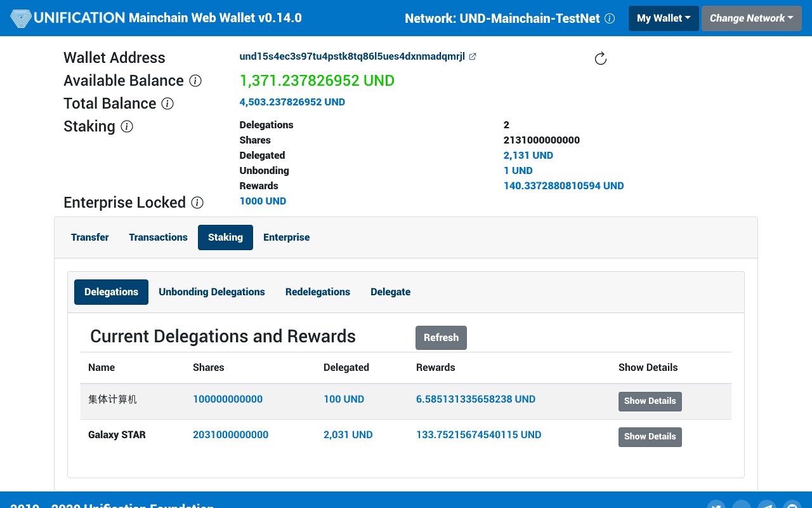Open the Redelegations tab

[318, 291]
